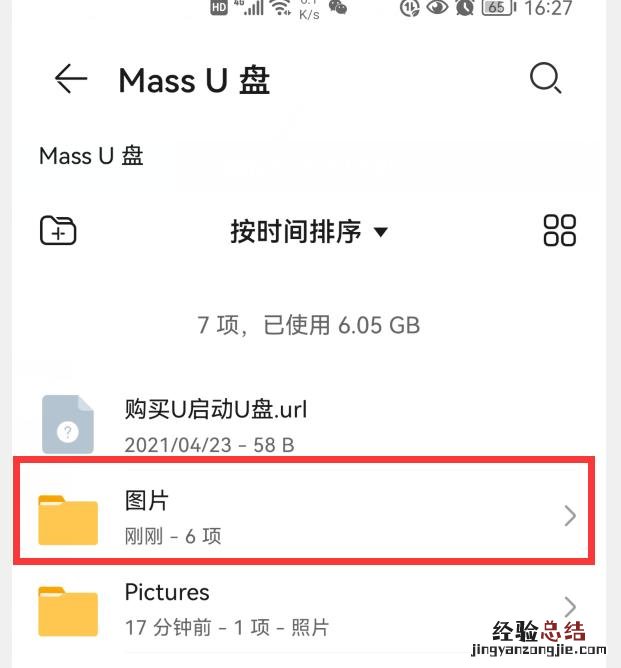This screenshot has height=668, width=621.
Task: Tap the back arrow icon
Action: coord(71,79)
